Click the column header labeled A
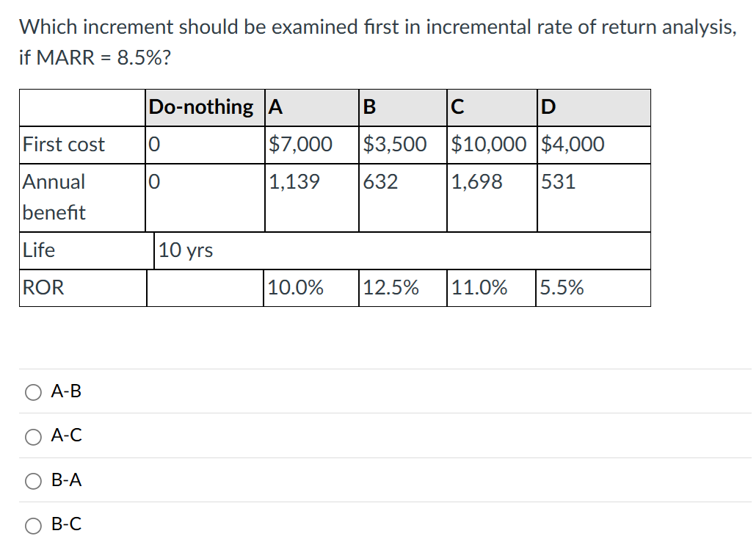The image size is (756, 550). point(273,106)
